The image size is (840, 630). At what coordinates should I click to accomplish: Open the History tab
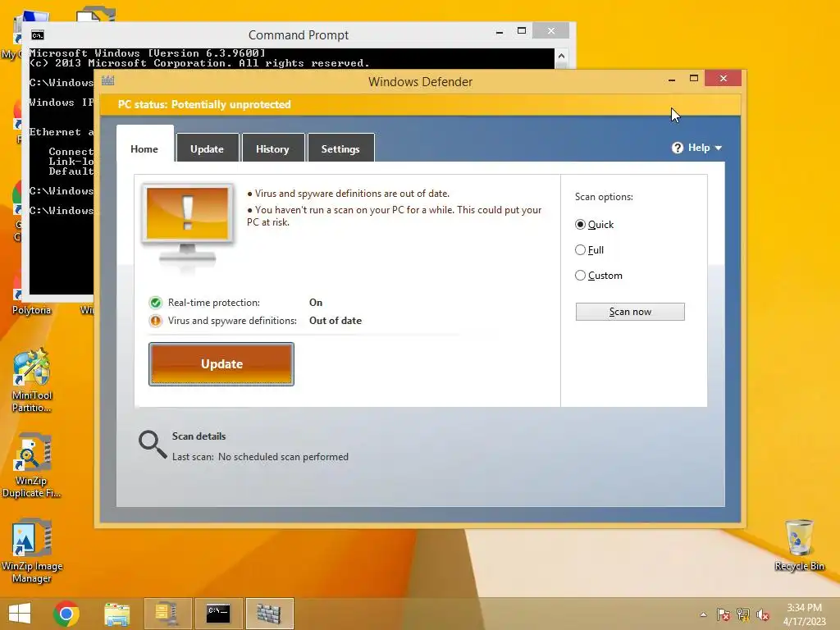272,148
